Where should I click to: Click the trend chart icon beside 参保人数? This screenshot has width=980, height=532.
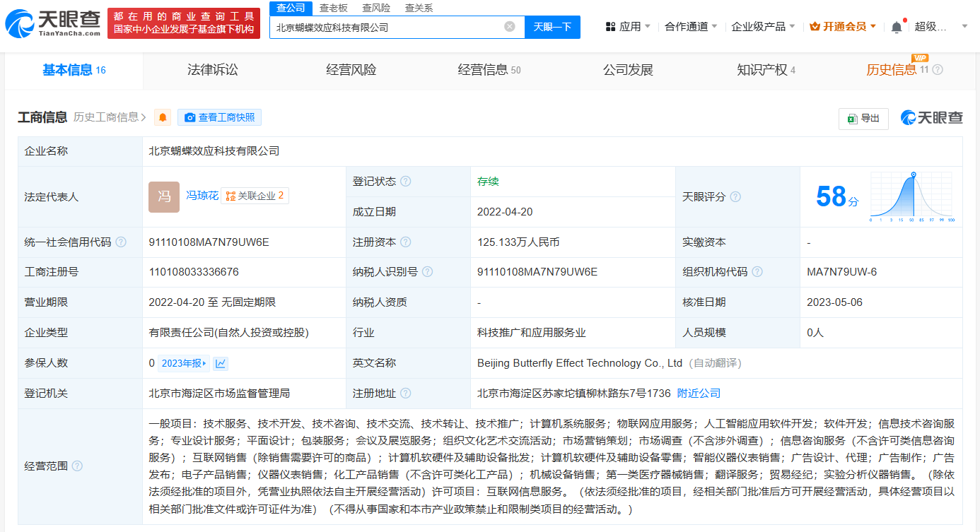(x=221, y=363)
